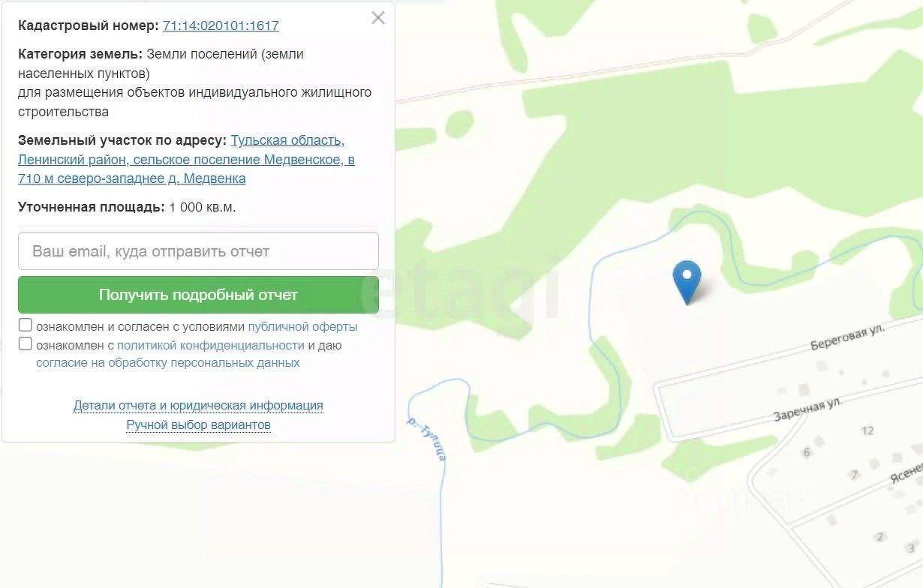The height and width of the screenshot is (588, 923).
Task: Click house number 2 on map
Action: pos(880,537)
